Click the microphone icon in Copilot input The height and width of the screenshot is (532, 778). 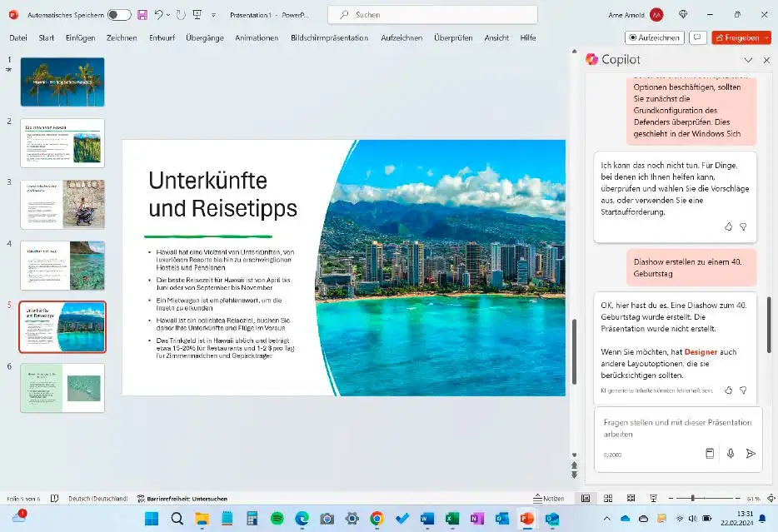tap(731, 454)
